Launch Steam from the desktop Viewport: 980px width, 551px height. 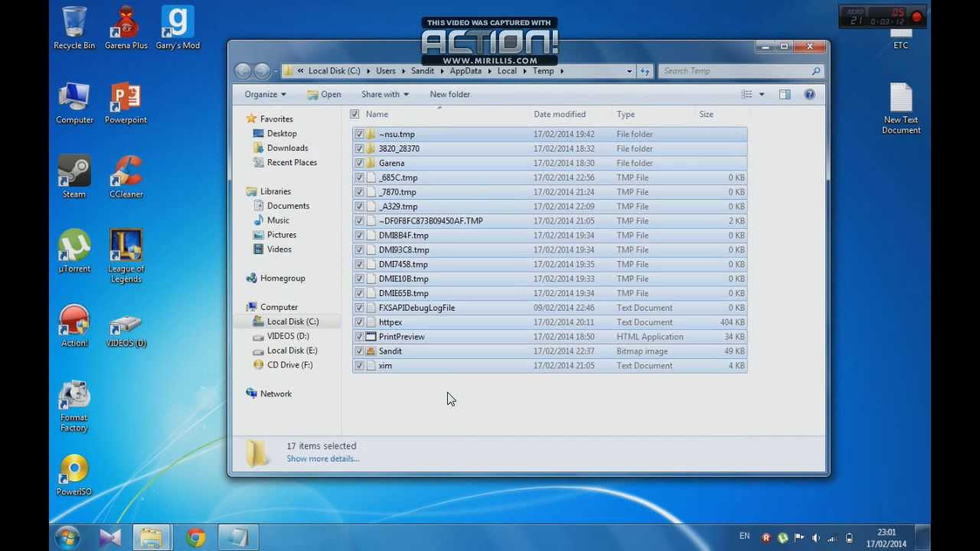click(x=74, y=177)
